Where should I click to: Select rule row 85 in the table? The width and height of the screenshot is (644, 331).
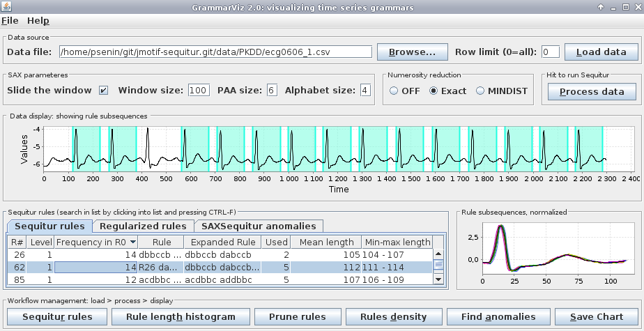(x=220, y=279)
